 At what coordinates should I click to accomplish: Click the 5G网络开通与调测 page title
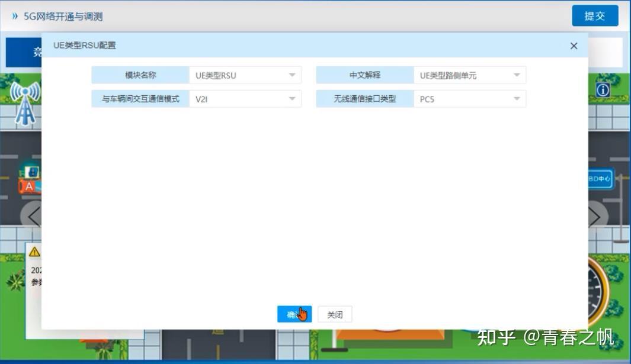tap(61, 16)
